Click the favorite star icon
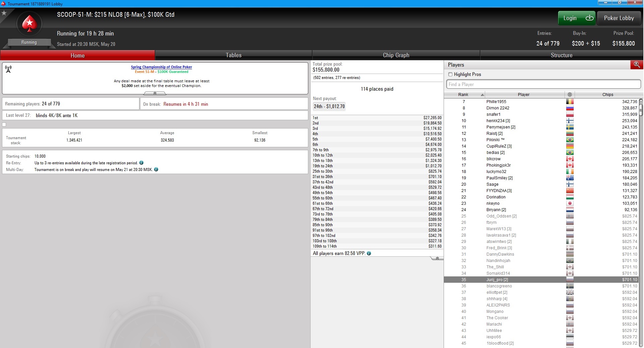 pos(4,13)
